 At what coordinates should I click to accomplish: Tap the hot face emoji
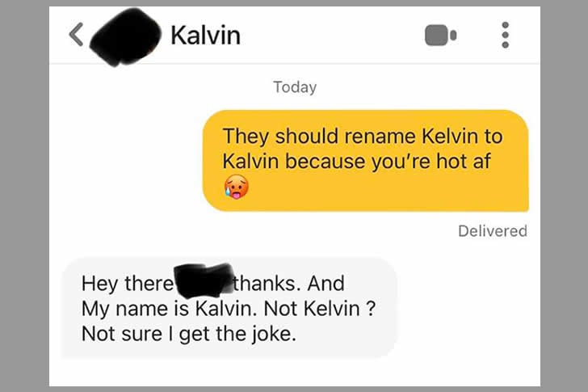point(236,187)
